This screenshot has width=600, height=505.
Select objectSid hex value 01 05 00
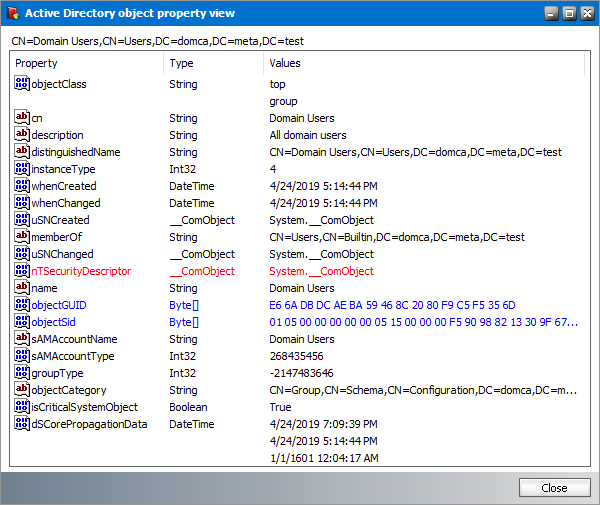click(x=424, y=322)
